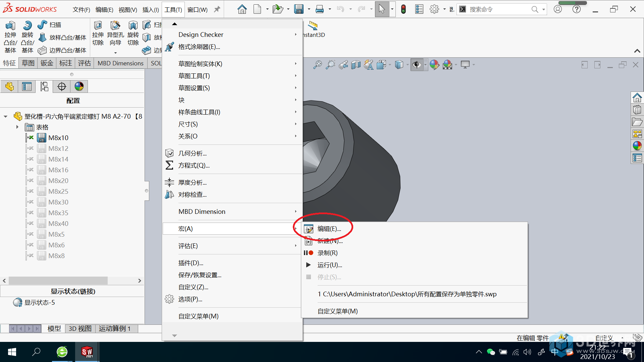Click the Home icon in title bar
This screenshot has height=362, width=644.
242,9
